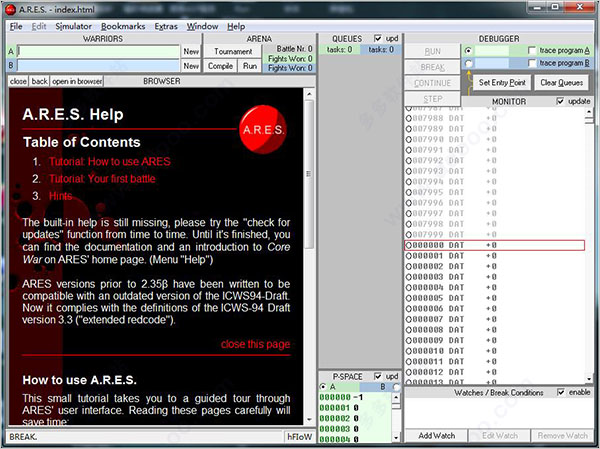Open the Hints link

[x=60, y=196]
